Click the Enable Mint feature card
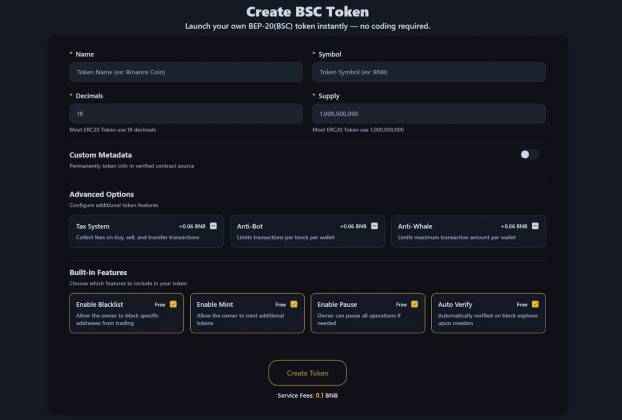 pos(238,318)
